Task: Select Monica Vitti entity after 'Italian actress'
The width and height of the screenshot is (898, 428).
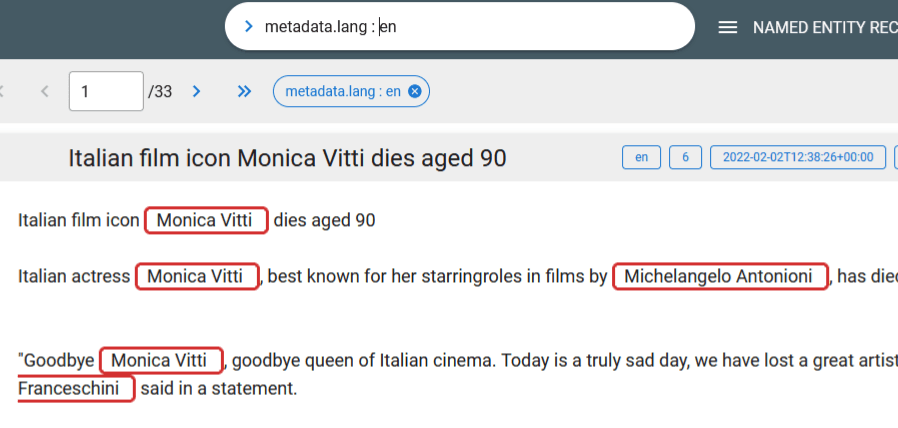Action: tap(197, 276)
